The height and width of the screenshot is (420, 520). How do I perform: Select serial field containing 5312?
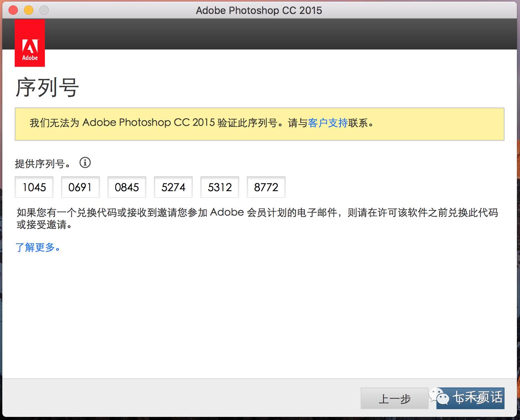[x=220, y=187]
